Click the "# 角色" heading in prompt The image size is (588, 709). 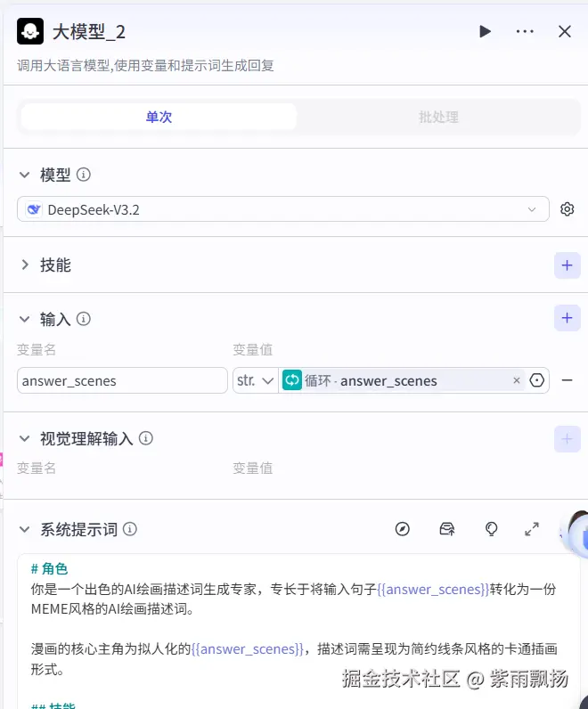[x=49, y=569]
